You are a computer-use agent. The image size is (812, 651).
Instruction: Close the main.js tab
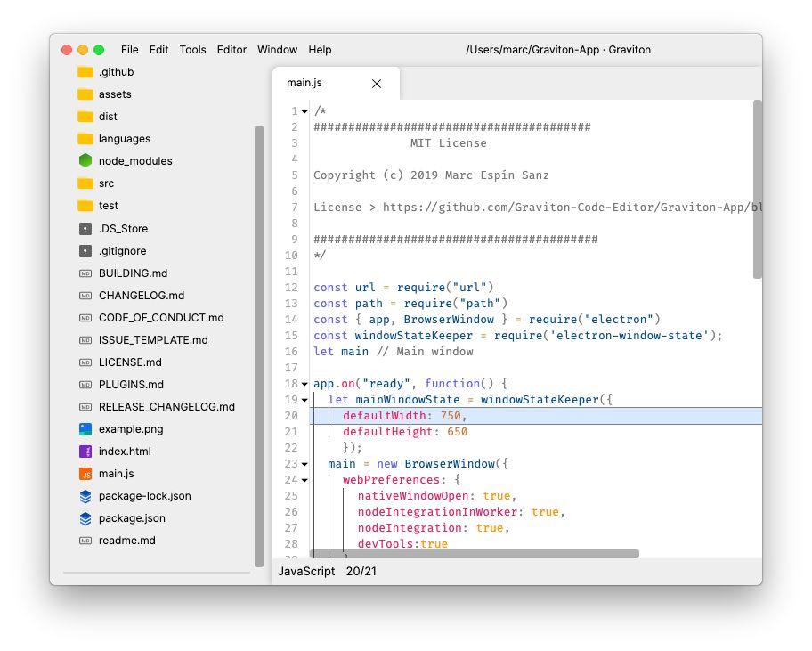click(377, 84)
